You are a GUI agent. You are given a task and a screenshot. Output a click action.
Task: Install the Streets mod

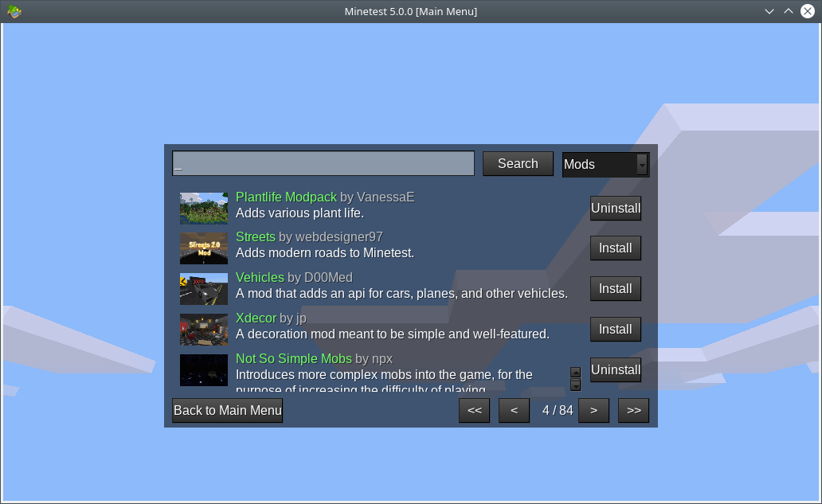tap(616, 248)
